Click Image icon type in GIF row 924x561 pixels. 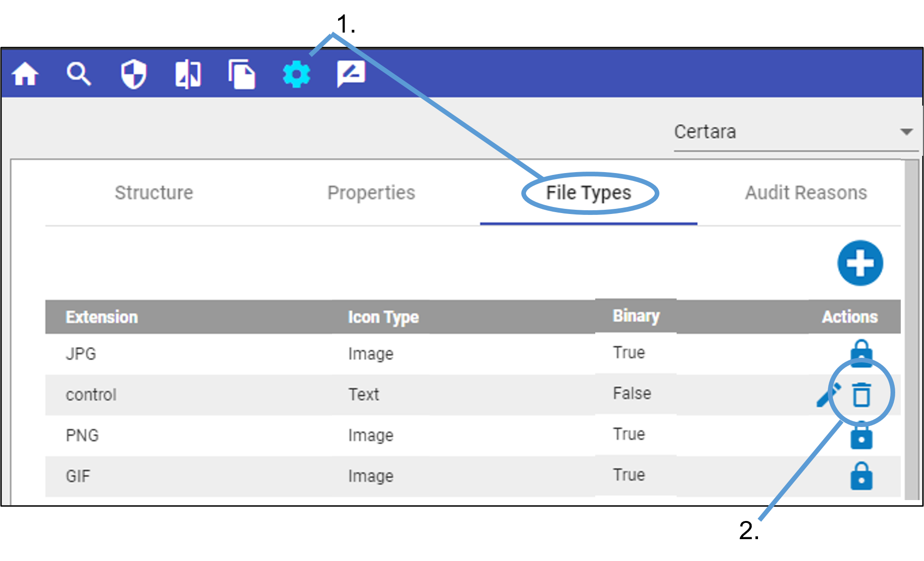coord(371,476)
